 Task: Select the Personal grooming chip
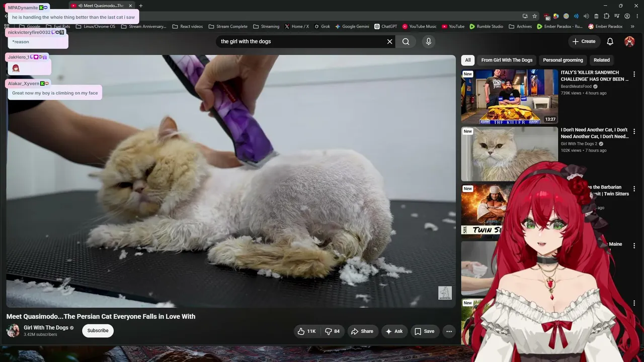(563, 60)
